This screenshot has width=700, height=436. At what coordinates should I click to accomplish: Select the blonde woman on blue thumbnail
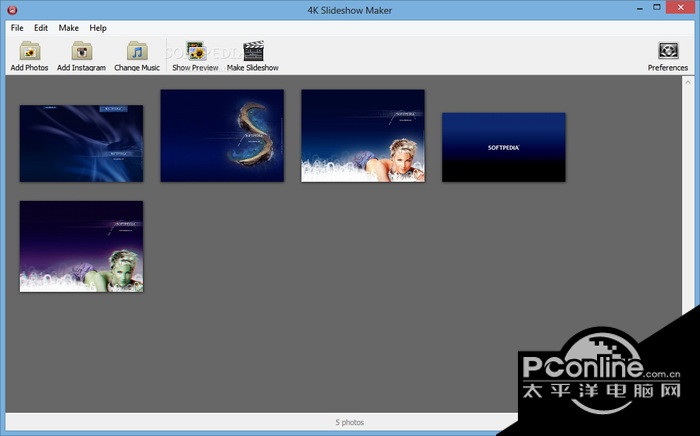click(363, 135)
